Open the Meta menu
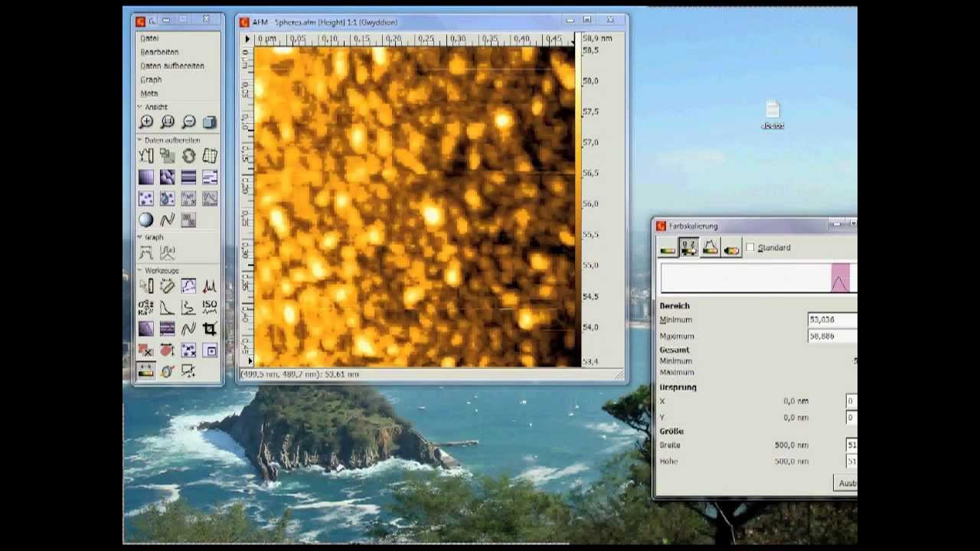 click(149, 93)
